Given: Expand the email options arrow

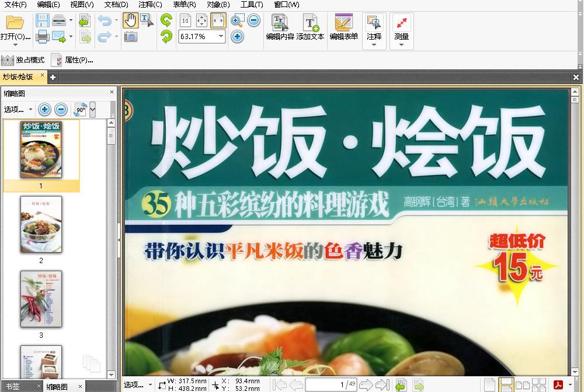Looking at the screenshot, I should pyautogui.click(x=71, y=36).
